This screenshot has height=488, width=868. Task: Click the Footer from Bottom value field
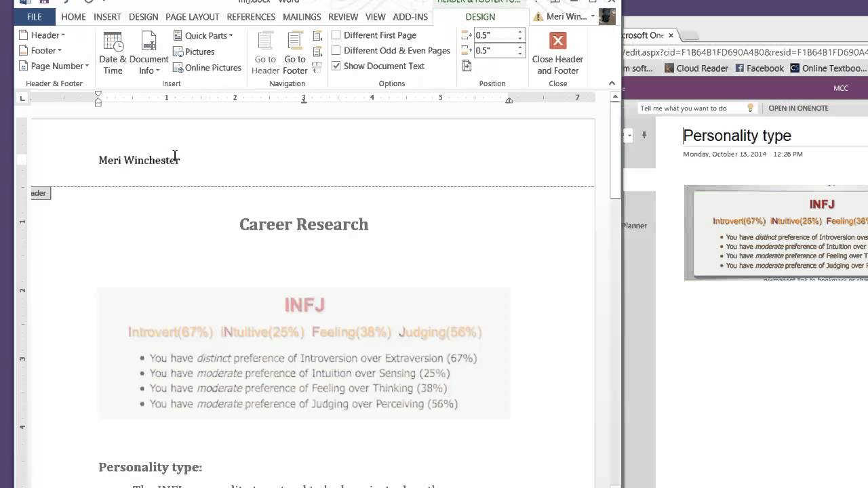(x=494, y=51)
